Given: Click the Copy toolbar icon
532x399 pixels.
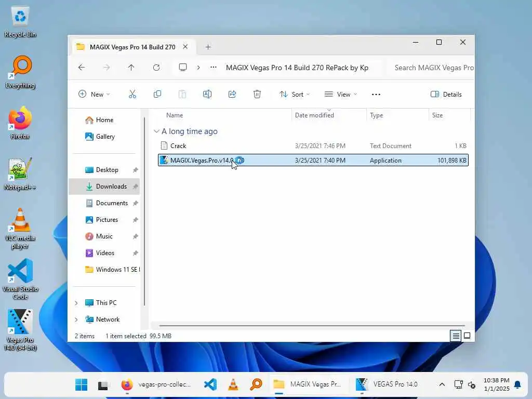Looking at the screenshot, I should click(157, 95).
